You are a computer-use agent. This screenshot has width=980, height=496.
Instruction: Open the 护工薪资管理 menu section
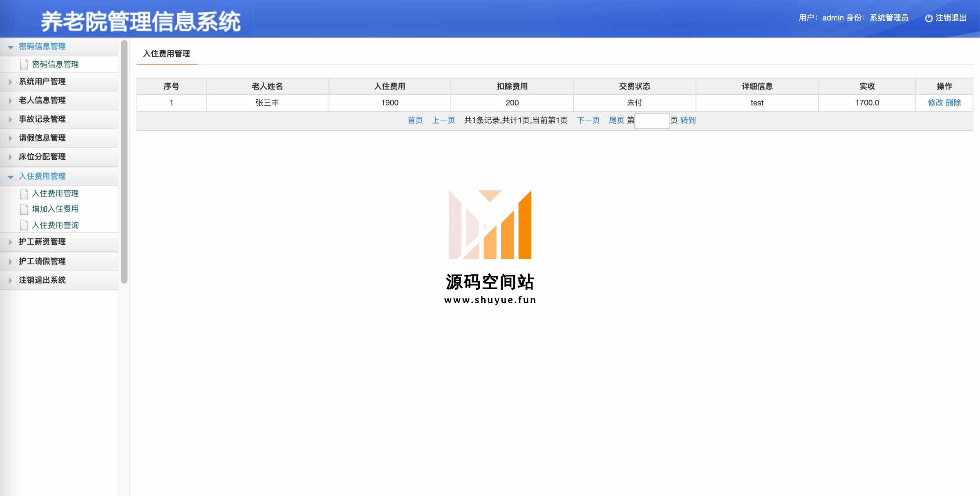pyautogui.click(x=59, y=242)
